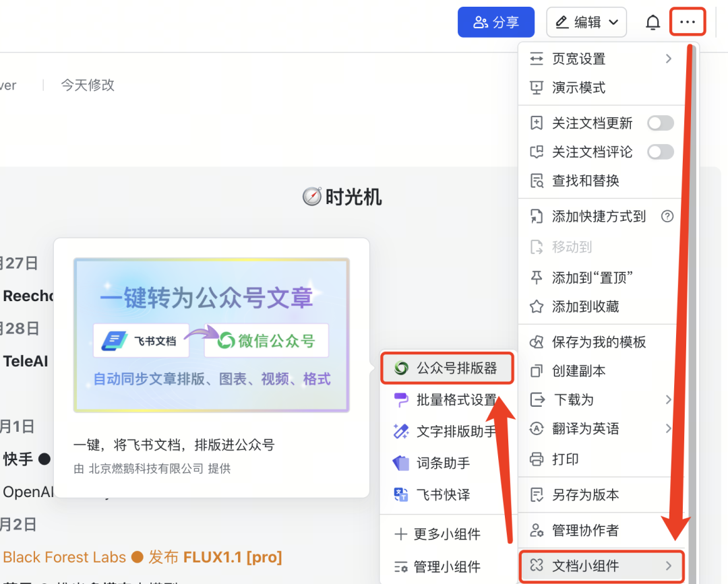Expand the 编辑 mode dropdown

[586, 22]
